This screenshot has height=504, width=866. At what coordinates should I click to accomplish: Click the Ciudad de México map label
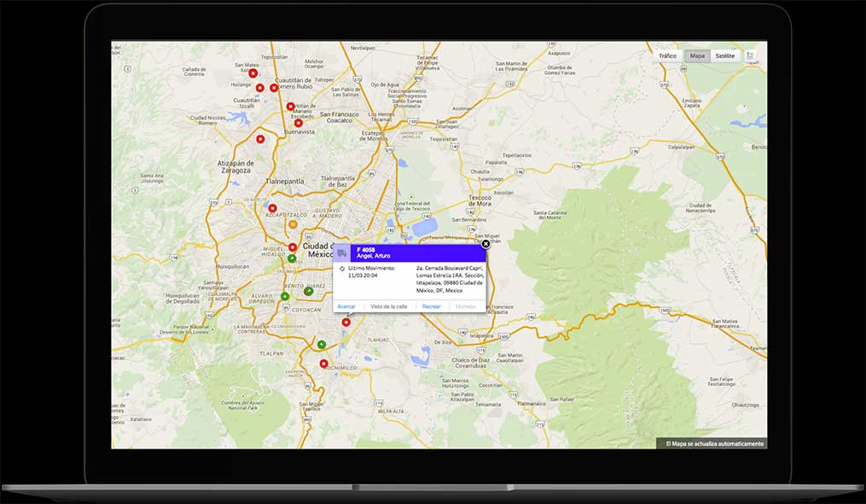coord(318,250)
